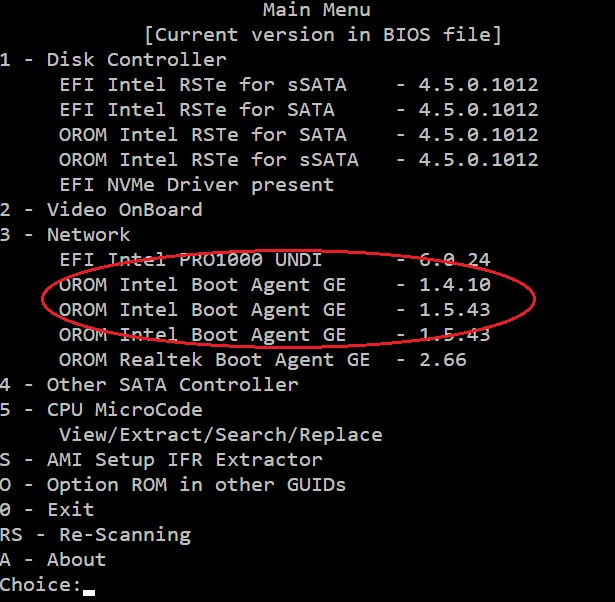Select the Video OnBoard menu option
The image size is (615, 602).
click(101, 210)
